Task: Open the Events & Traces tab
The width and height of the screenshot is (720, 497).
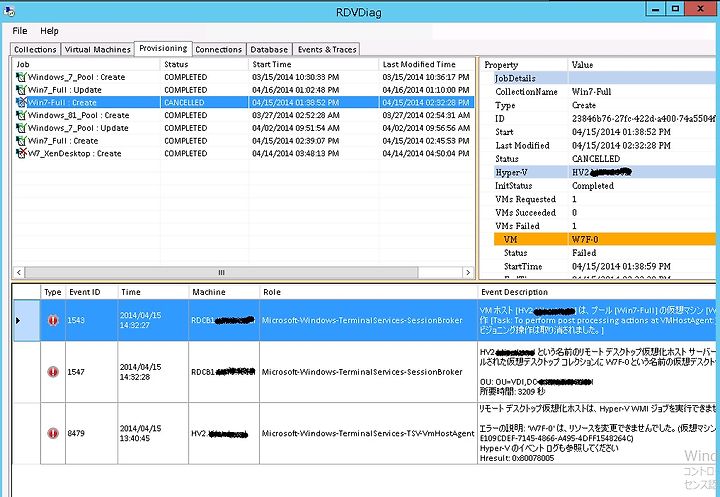Action: coord(327,49)
